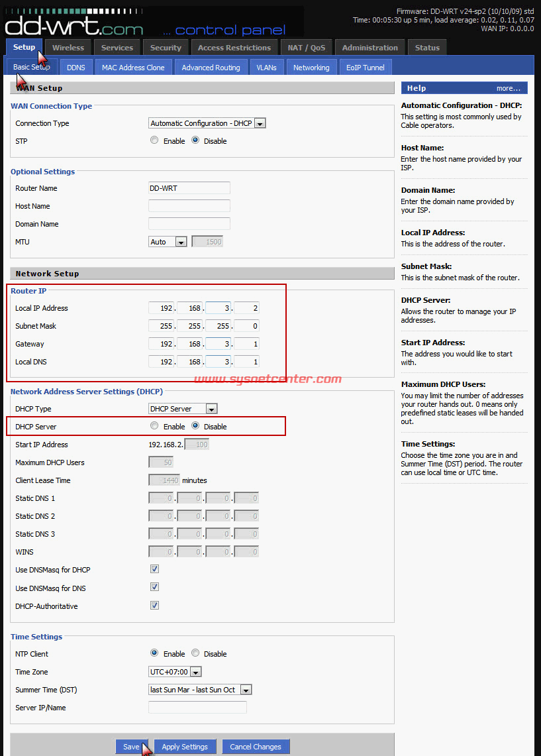The image size is (541, 756).
Task: Enable the DHCP Server radio button
Action: (x=154, y=426)
